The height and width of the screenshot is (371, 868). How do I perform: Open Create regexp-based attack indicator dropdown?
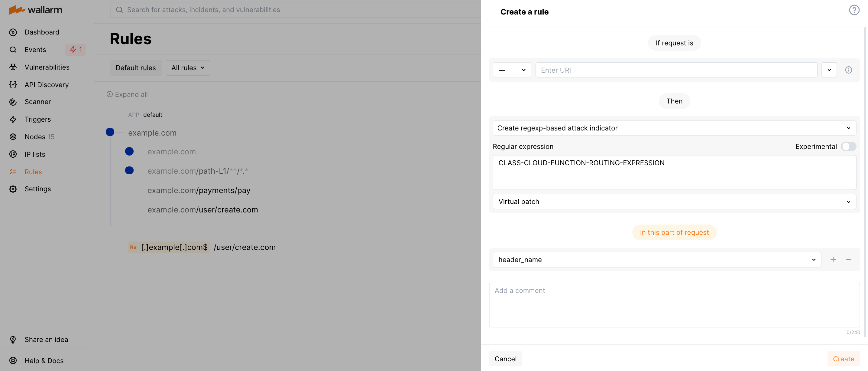(x=674, y=128)
